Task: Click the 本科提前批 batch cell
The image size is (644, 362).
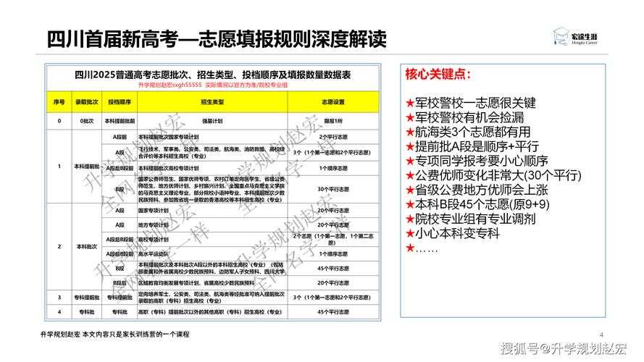Action: coord(87,167)
